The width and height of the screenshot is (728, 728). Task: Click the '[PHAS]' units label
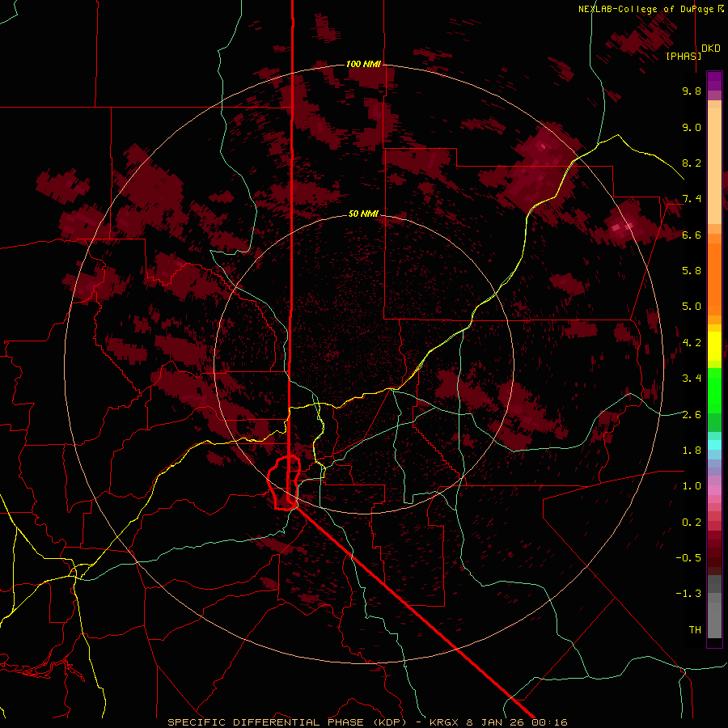(684, 56)
